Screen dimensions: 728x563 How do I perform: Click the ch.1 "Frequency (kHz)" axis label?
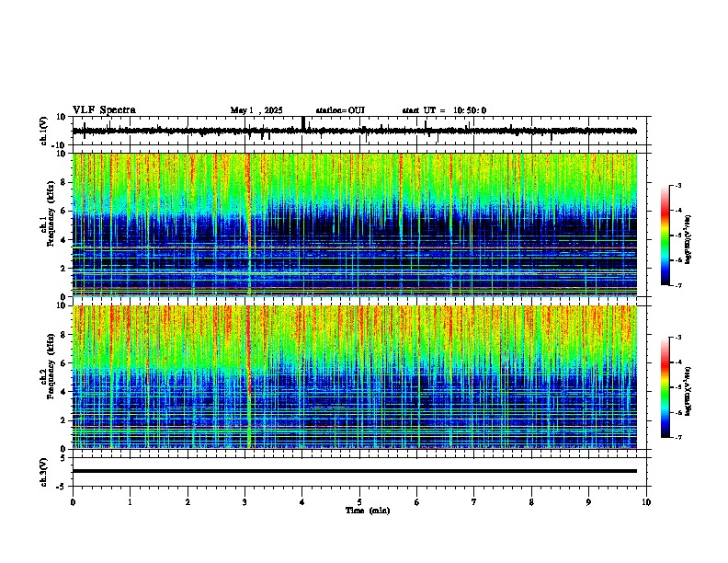coord(51,213)
